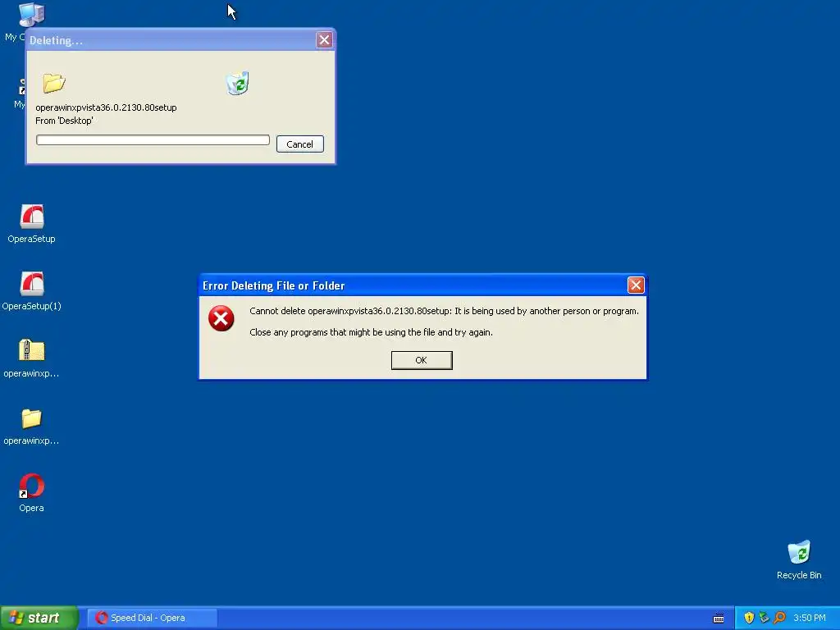Switch to Speed Dial - Opera taskbar item

click(153, 618)
